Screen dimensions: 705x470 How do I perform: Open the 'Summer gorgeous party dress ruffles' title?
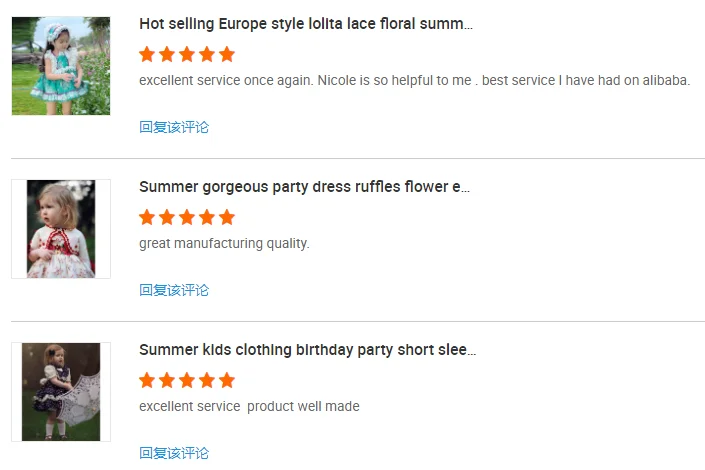(304, 187)
